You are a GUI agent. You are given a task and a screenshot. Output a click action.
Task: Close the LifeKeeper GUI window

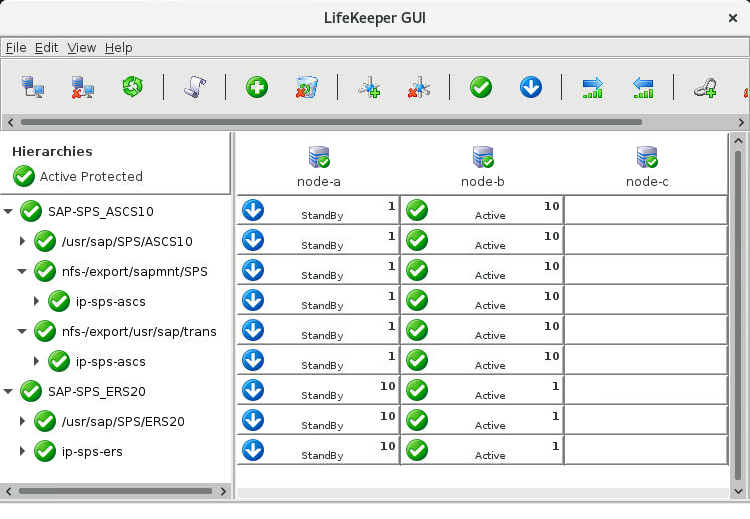pyautogui.click(x=732, y=18)
